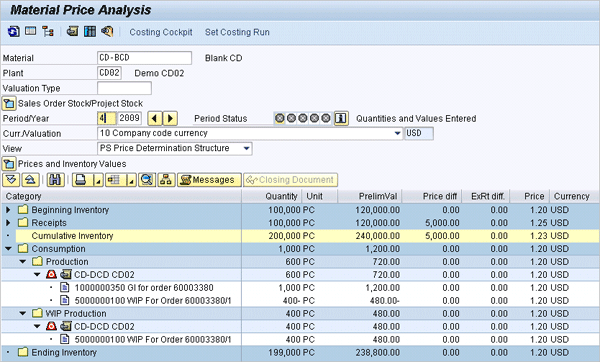Select the Cumulative Inventory row
Viewport: 600px width, 362px height.
[x=300, y=236]
